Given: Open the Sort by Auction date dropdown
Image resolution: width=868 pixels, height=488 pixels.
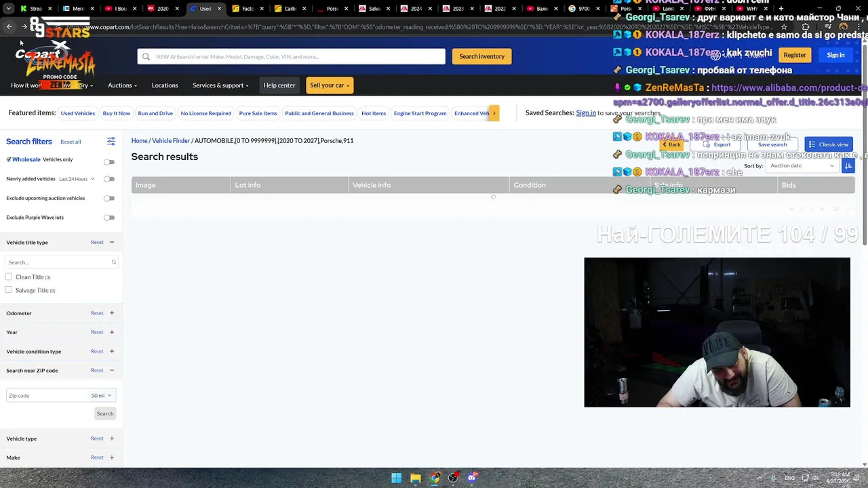Looking at the screenshot, I should 802,165.
